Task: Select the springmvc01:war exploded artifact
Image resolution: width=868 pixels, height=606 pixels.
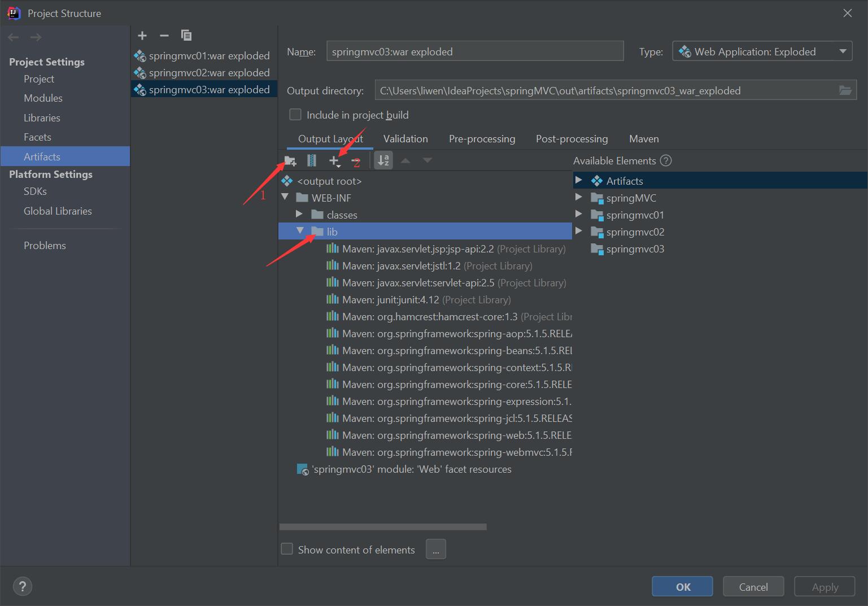Action: (204, 56)
